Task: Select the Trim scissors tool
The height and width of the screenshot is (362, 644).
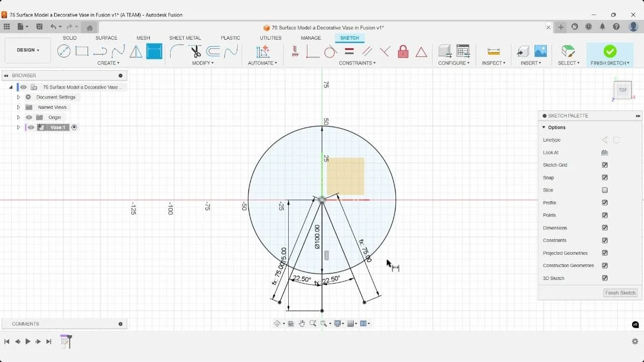Action: tap(195, 51)
